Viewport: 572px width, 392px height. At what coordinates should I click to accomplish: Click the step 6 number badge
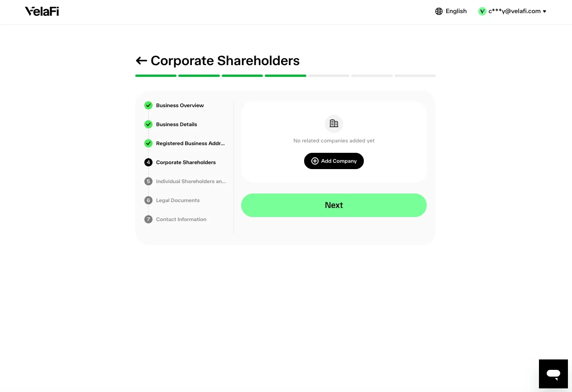pos(148,200)
